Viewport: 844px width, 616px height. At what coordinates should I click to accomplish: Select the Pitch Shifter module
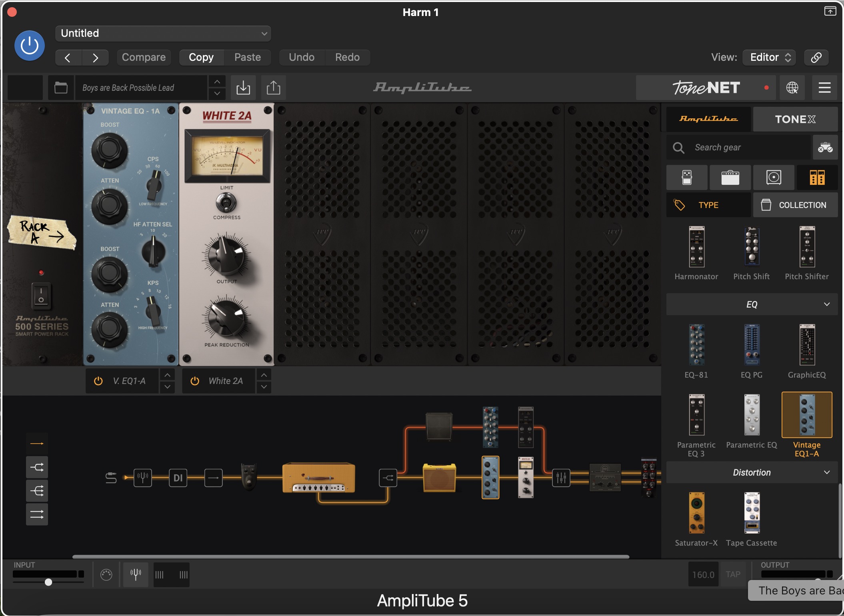(807, 254)
